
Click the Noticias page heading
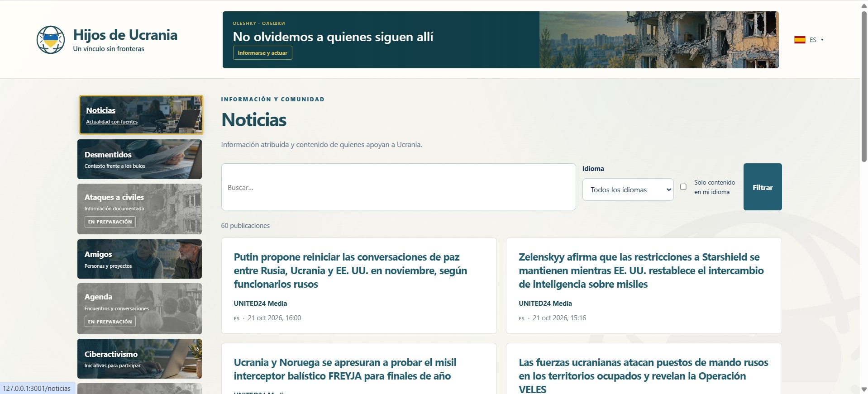[254, 120]
